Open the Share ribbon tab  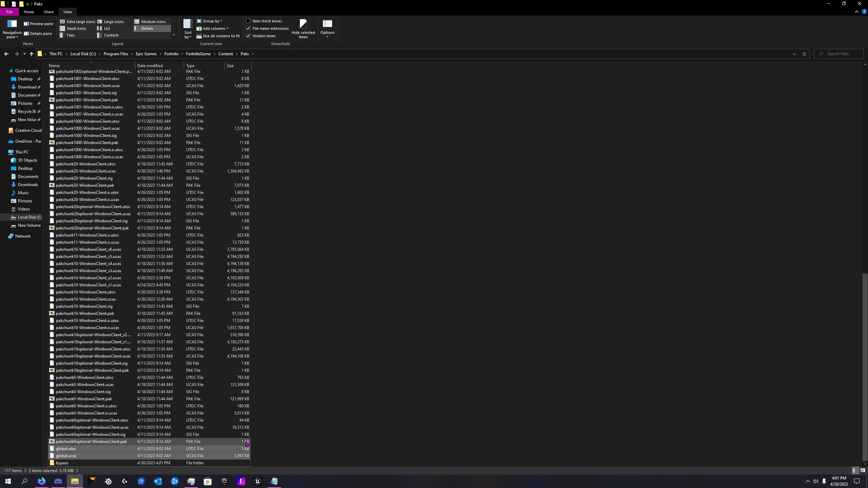48,12
